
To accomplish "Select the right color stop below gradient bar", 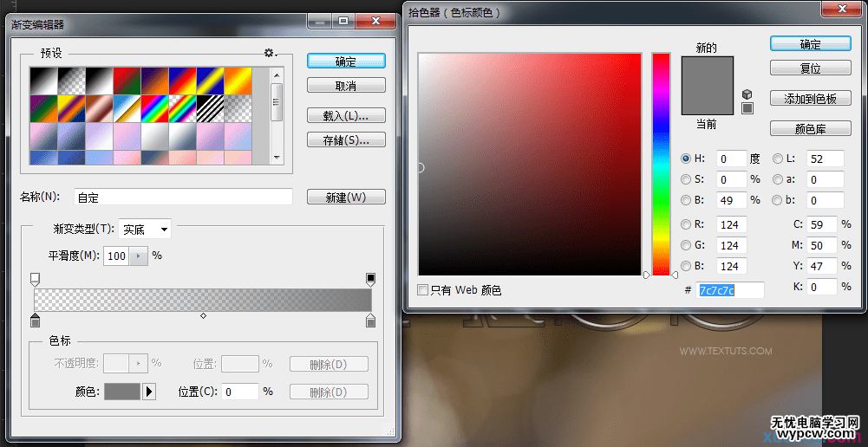I will (371, 320).
